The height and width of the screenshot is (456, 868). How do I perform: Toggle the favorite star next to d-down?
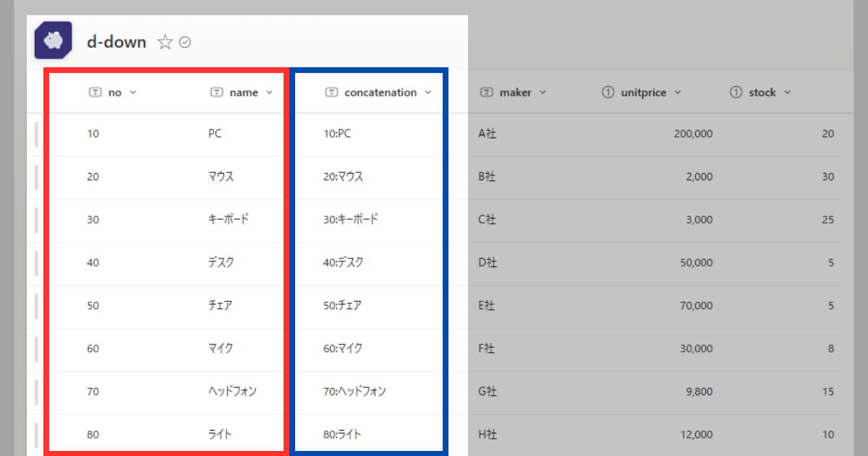click(166, 42)
